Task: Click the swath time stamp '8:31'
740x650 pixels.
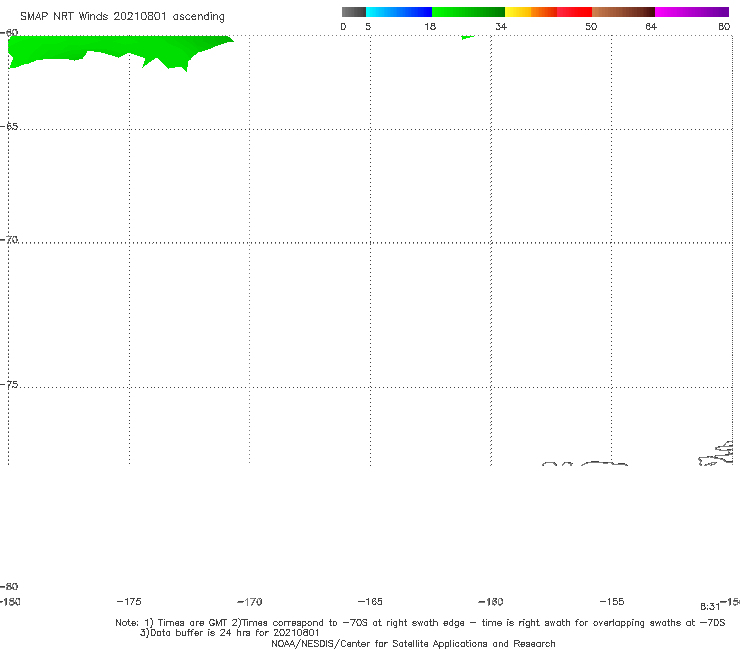Action: click(710, 607)
